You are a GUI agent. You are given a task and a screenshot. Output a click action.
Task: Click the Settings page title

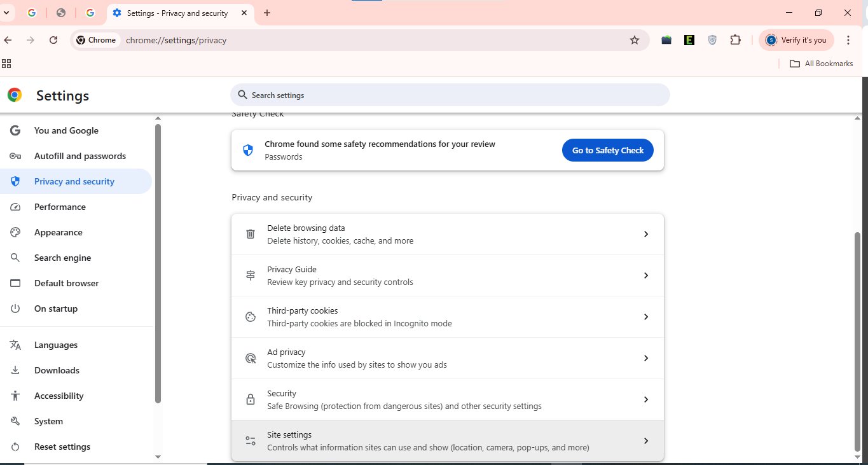click(62, 95)
